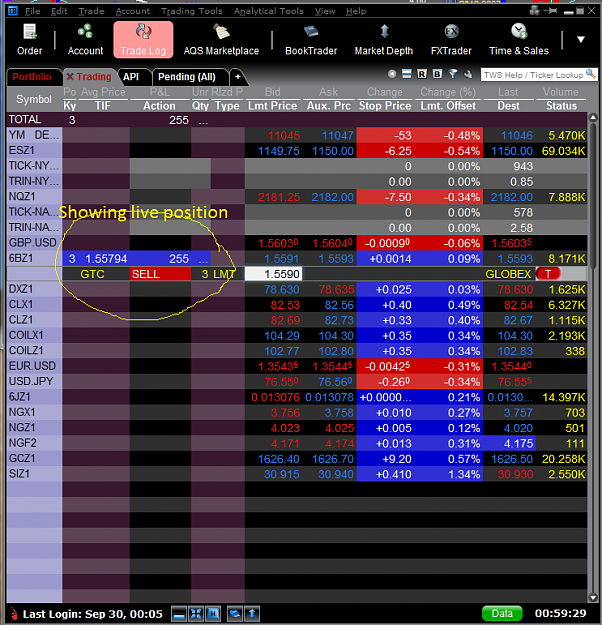Viewport: 602px width, 625px height.
Task: Open the funnel filter icon
Action: (452, 74)
